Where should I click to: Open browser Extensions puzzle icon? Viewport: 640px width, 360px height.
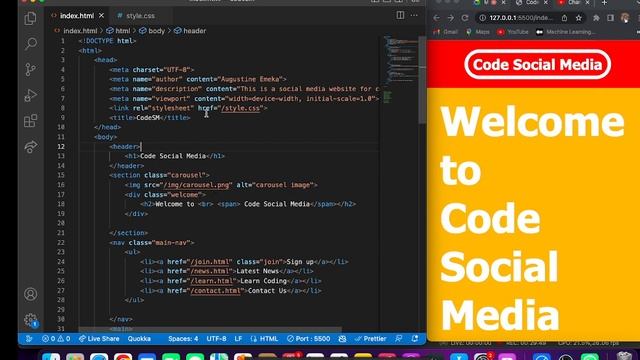(x=596, y=18)
